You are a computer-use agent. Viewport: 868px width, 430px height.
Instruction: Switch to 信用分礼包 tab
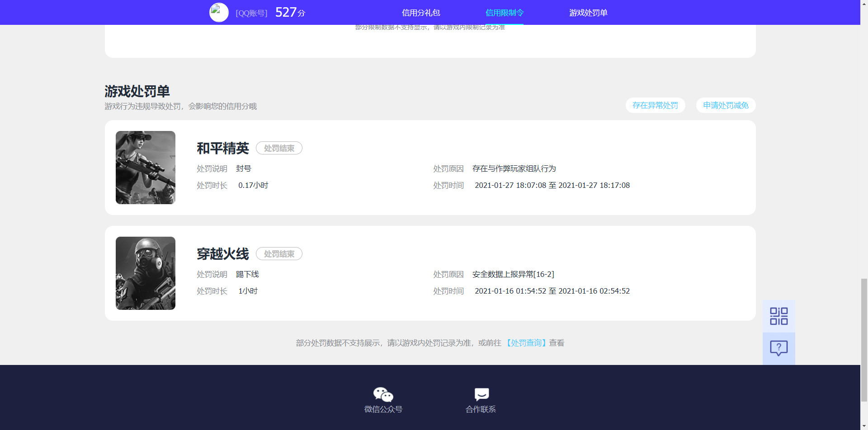point(421,13)
